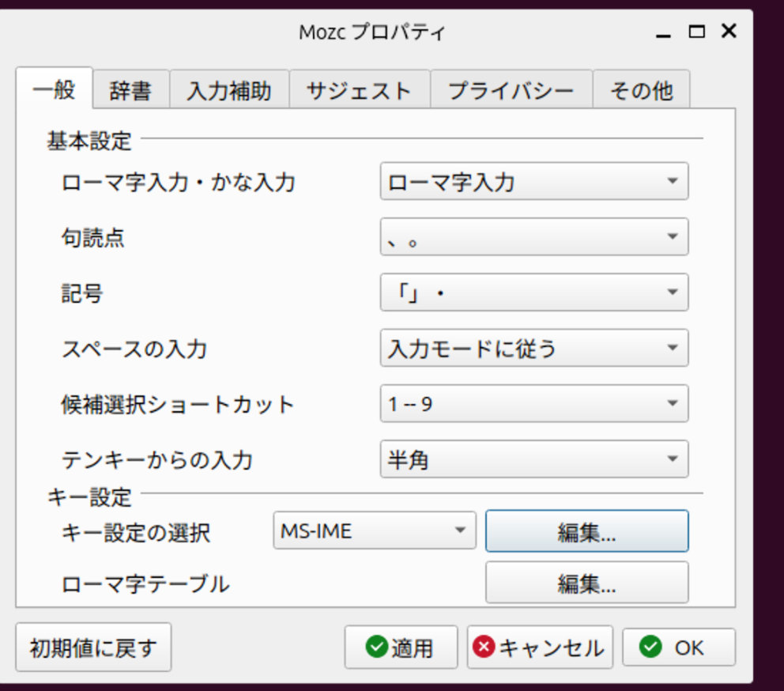Switch to the 一般 tab
This screenshot has height=691, width=784.
click(54, 89)
